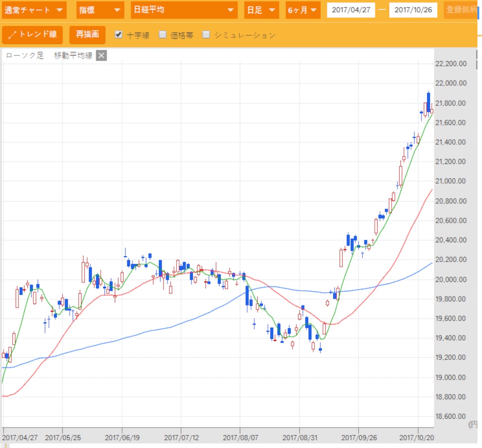This screenshot has width=482, height=448.
Task: Enable the シミュレーション checkbox
Action: point(206,35)
